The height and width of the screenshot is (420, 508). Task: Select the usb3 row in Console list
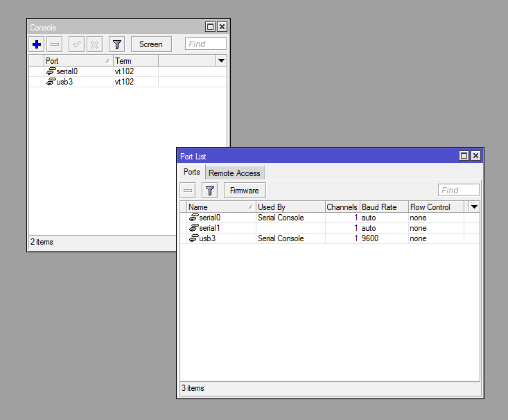coord(128,82)
